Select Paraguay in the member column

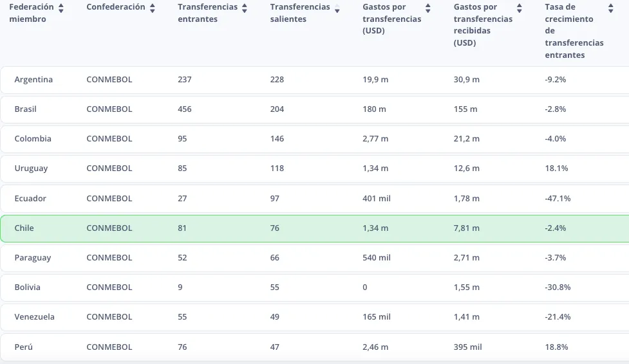pyautogui.click(x=33, y=258)
